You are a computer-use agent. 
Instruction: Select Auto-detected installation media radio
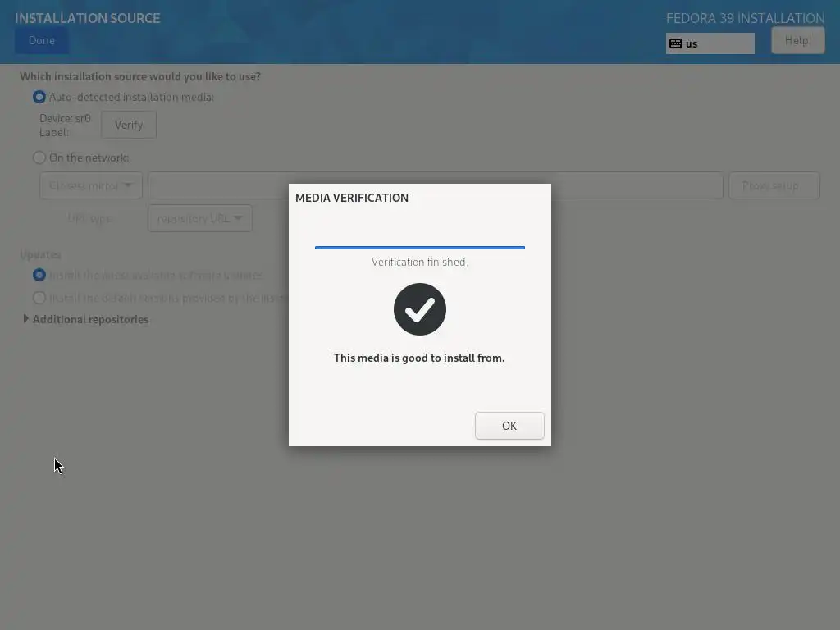[39, 97]
